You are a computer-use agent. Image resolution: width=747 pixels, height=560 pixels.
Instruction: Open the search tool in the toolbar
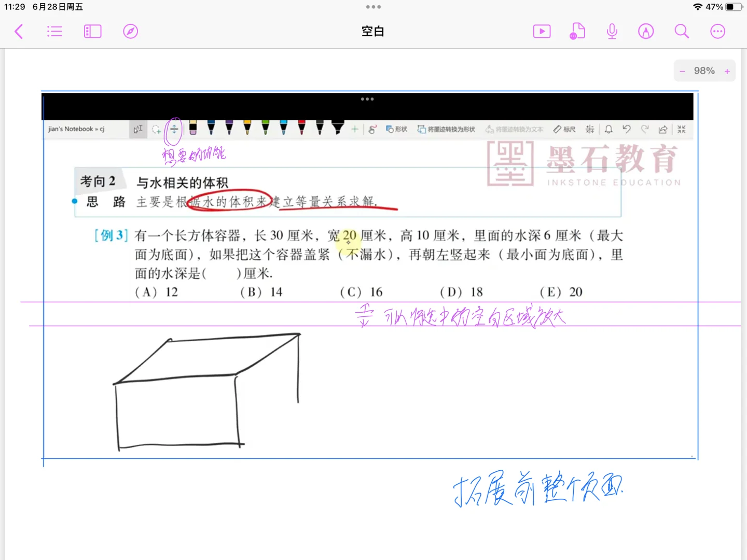click(681, 31)
